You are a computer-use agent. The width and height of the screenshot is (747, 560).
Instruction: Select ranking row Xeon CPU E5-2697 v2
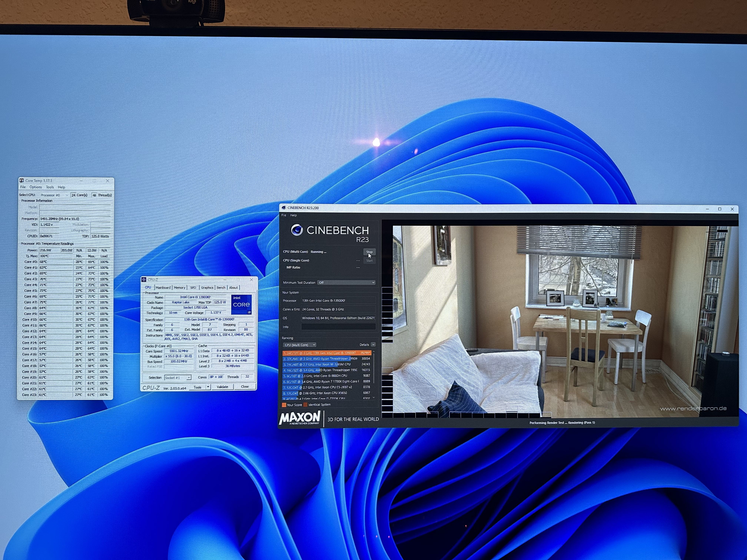(x=327, y=387)
